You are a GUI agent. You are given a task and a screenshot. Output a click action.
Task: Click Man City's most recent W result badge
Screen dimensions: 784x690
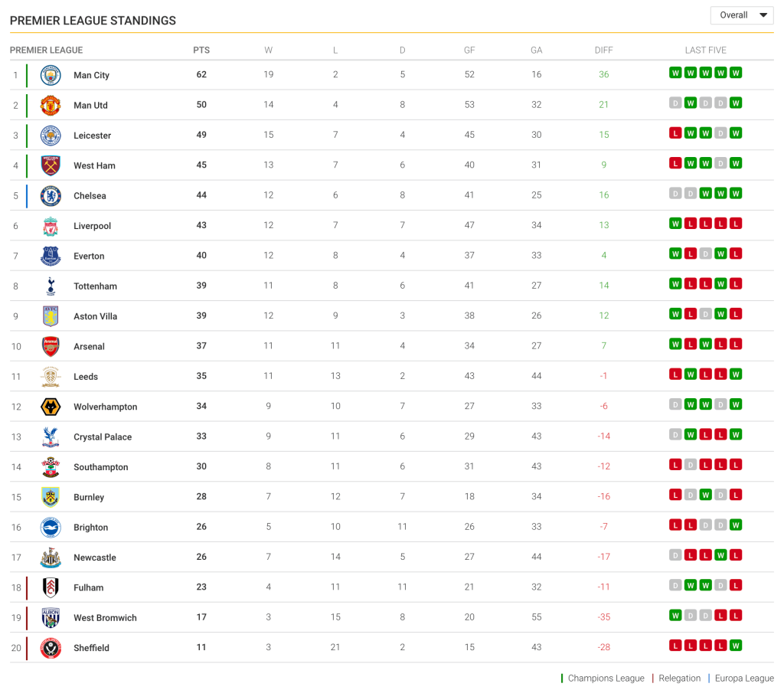pyautogui.click(x=736, y=74)
